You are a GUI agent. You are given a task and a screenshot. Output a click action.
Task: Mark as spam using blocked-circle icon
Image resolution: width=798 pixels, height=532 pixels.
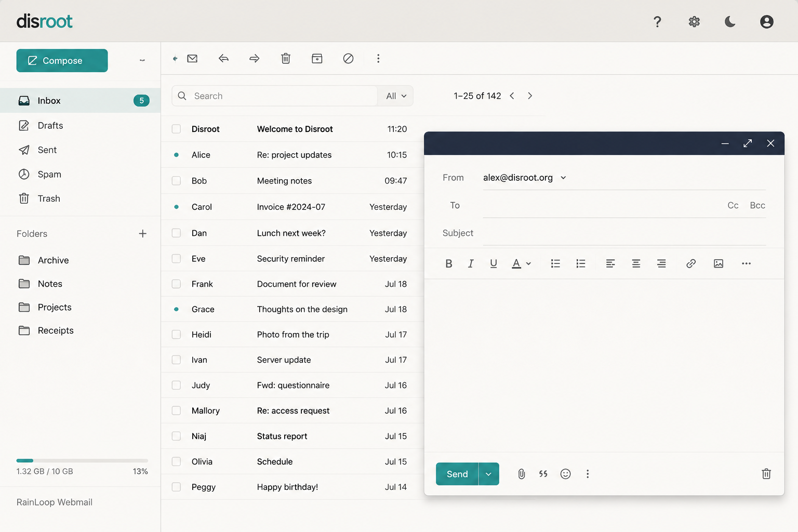(x=348, y=58)
